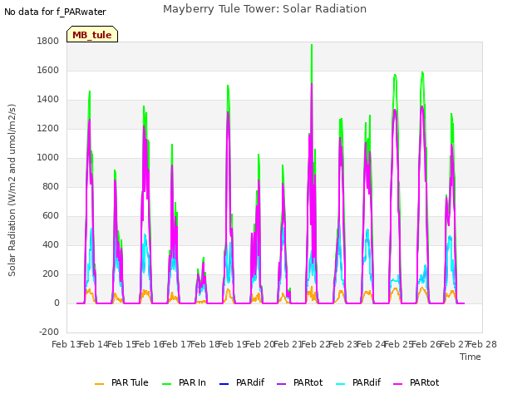Click the 'Feb 25' x-axis date label
The image size is (532, 399).
(399, 345)
